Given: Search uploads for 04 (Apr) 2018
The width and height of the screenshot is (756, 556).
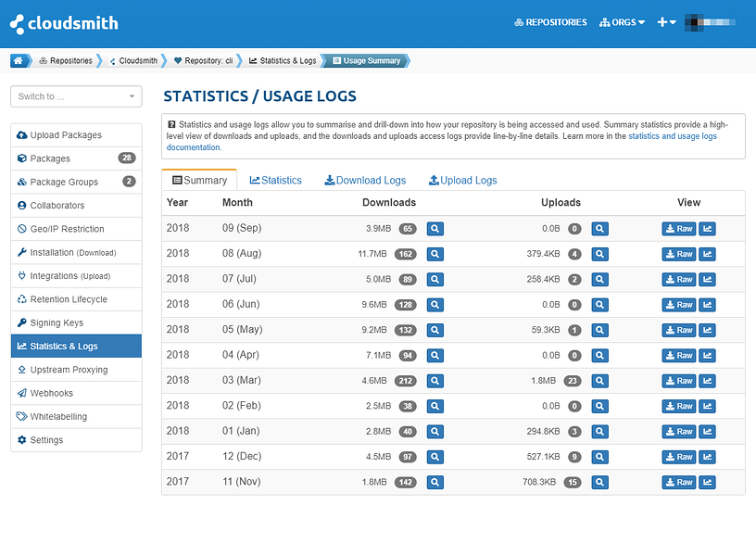Looking at the screenshot, I should (x=599, y=356).
